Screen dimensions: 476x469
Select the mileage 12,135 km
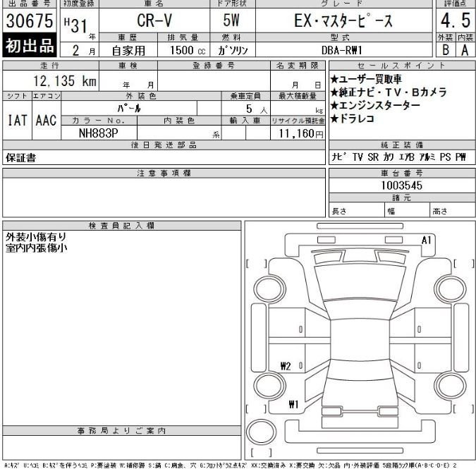65,80
